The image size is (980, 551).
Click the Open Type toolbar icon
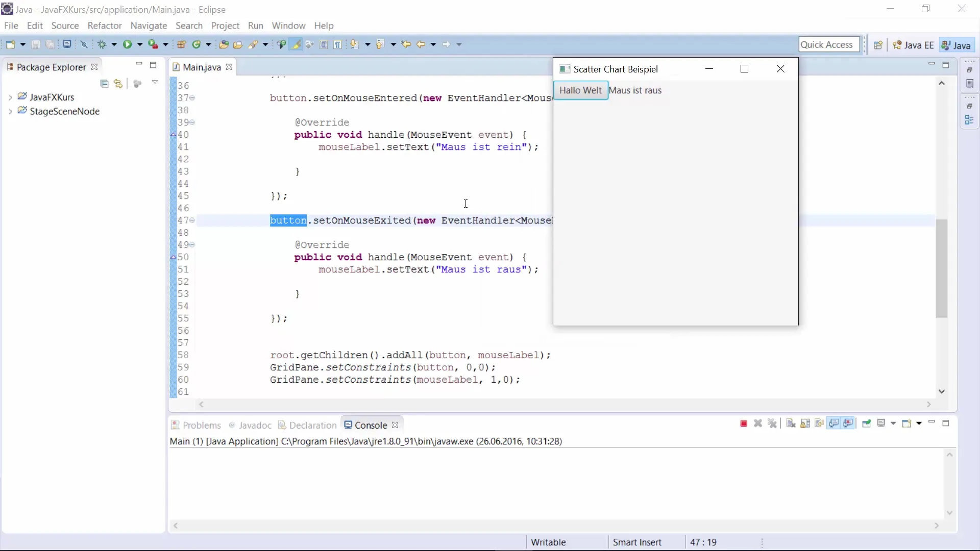coord(224,44)
